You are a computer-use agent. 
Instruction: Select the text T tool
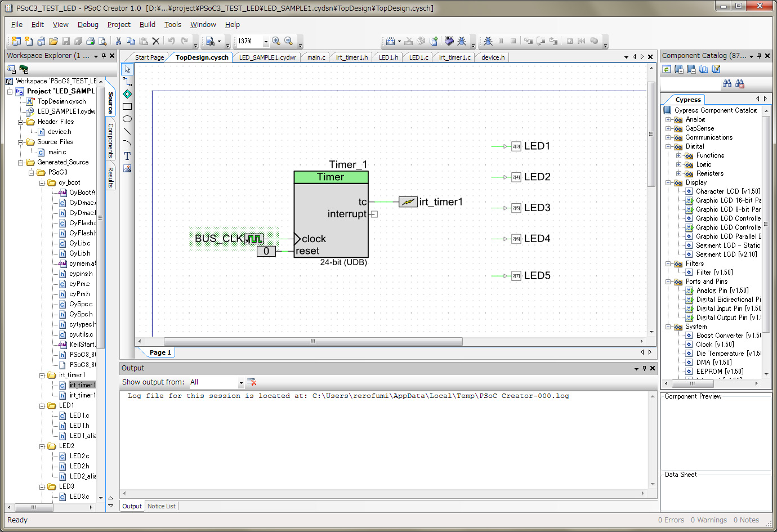pyautogui.click(x=127, y=156)
